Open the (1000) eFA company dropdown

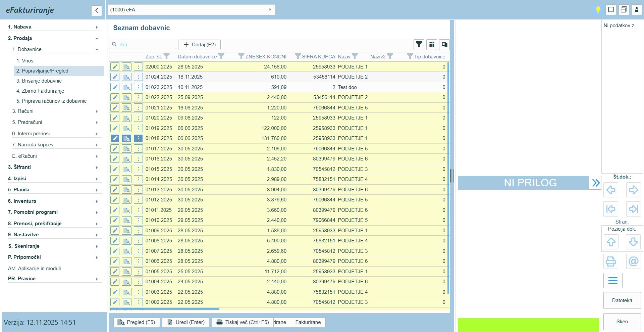click(191, 10)
